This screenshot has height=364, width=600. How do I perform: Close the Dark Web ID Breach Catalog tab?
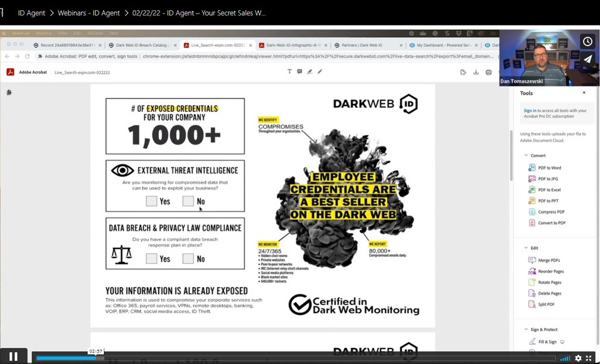175,45
